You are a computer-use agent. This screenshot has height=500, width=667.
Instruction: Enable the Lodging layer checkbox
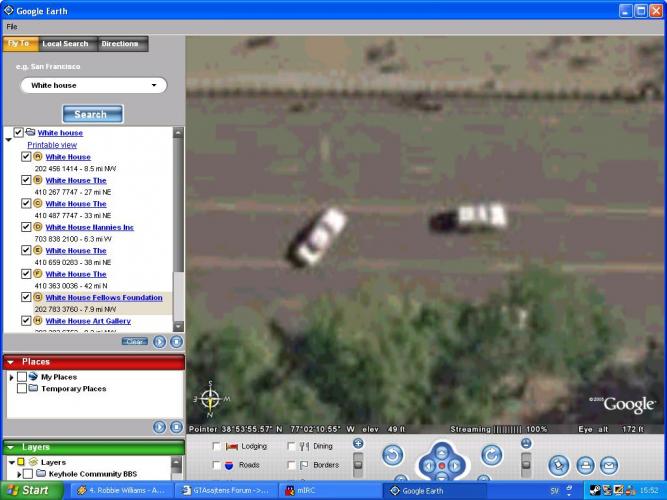pos(217,446)
